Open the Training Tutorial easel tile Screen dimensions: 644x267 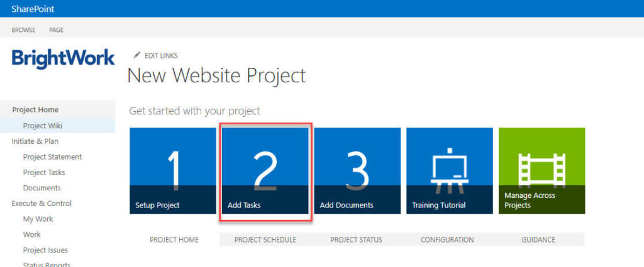point(449,171)
